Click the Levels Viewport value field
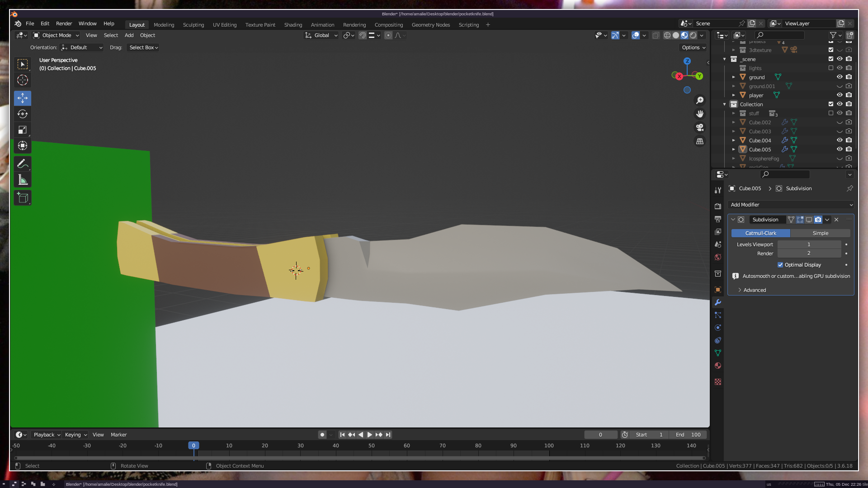868x488 pixels. [x=809, y=244]
